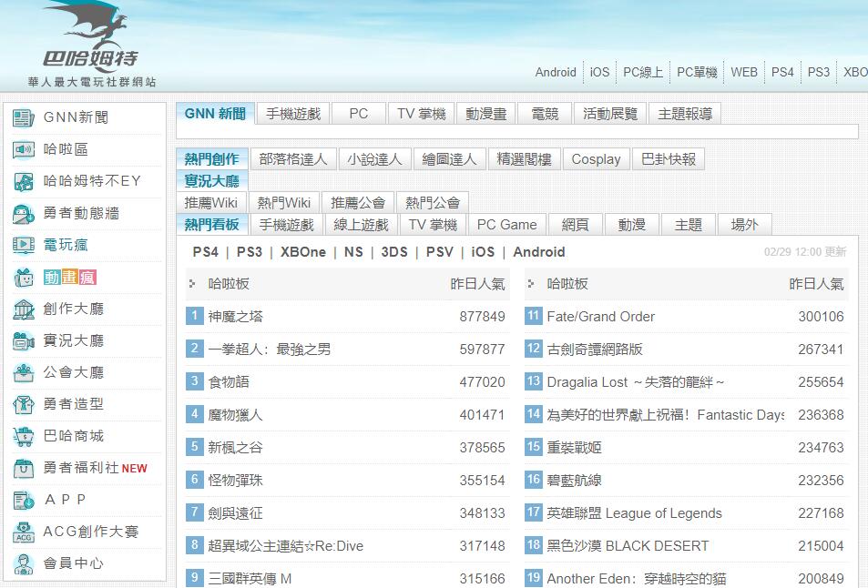Click the 創作大廳 building icon

tap(24, 309)
